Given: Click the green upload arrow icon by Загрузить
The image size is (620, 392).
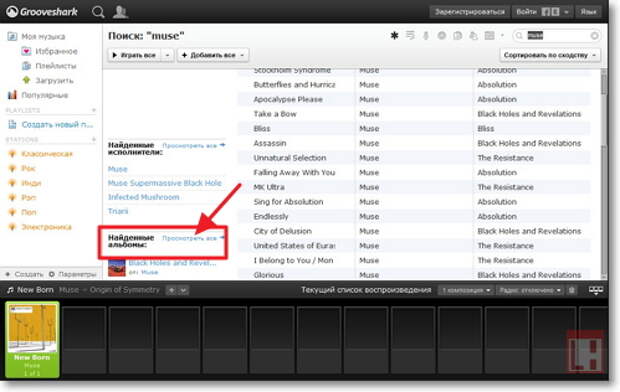Looking at the screenshot, I should click(x=26, y=80).
